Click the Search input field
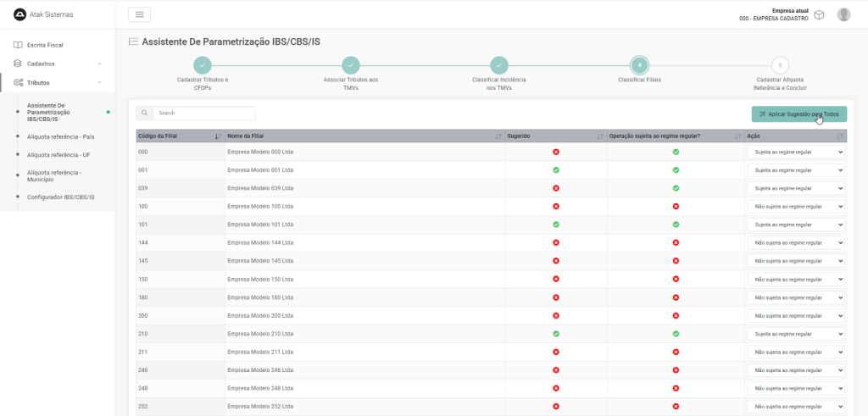868x416 pixels. (x=203, y=113)
